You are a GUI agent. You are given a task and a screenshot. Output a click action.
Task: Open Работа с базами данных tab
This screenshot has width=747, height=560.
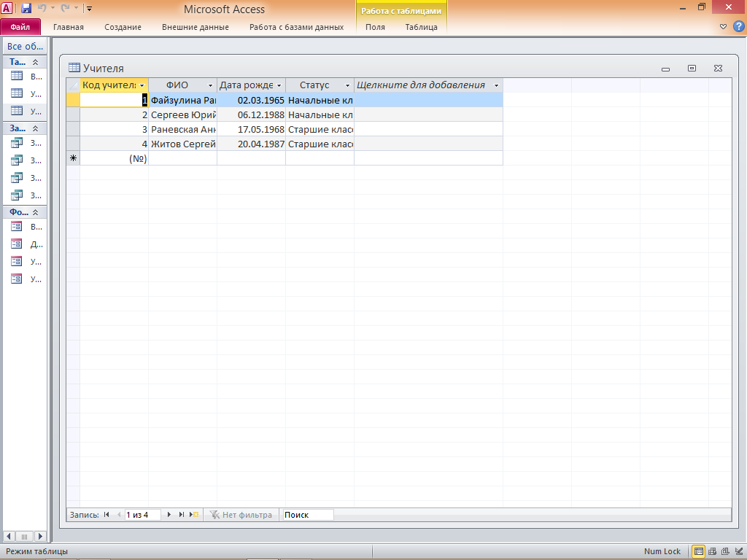pyautogui.click(x=296, y=27)
